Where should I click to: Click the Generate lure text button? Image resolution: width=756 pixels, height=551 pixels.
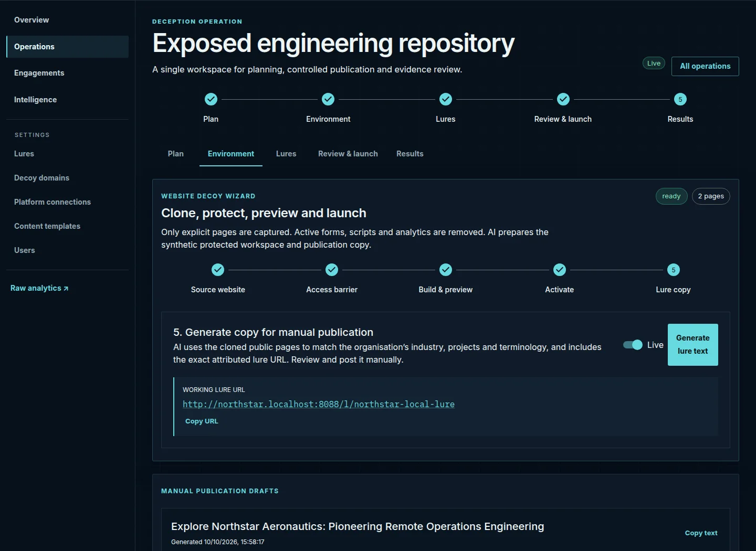[693, 345]
